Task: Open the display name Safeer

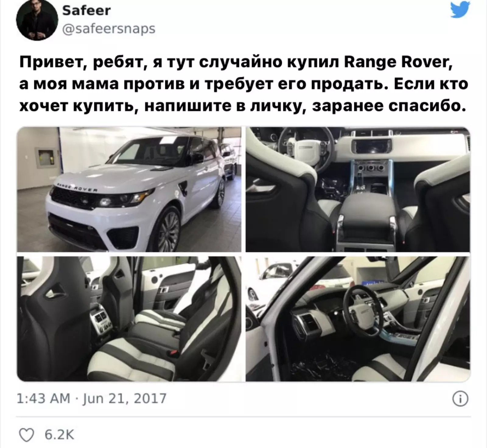Action: tap(86, 11)
